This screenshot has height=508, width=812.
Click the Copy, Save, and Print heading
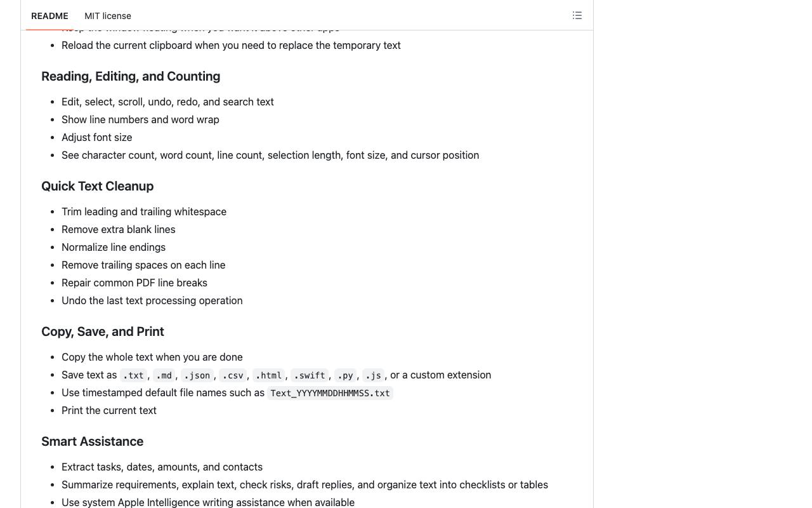point(103,331)
